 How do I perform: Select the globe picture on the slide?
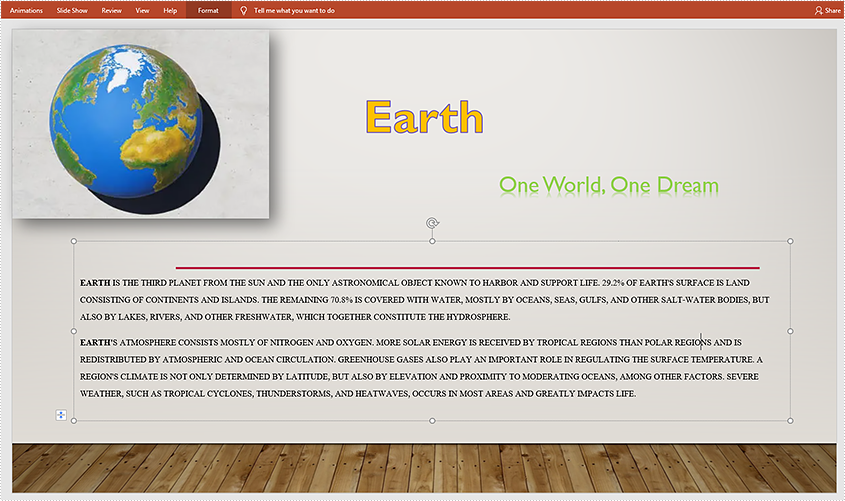pos(141,124)
